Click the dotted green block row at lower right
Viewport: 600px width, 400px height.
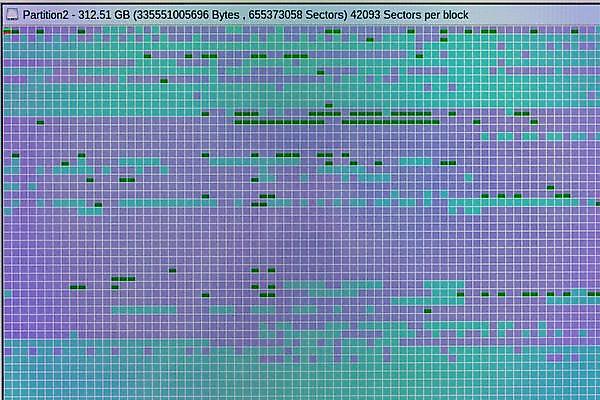tap(520, 294)
